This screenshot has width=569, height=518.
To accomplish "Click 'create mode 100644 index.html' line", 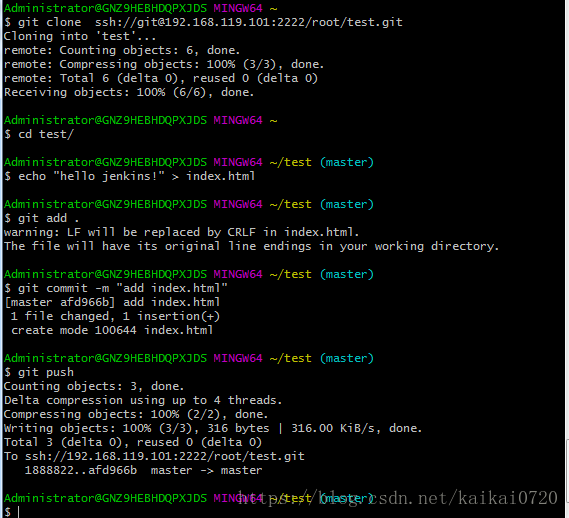I will click(112, 330).
